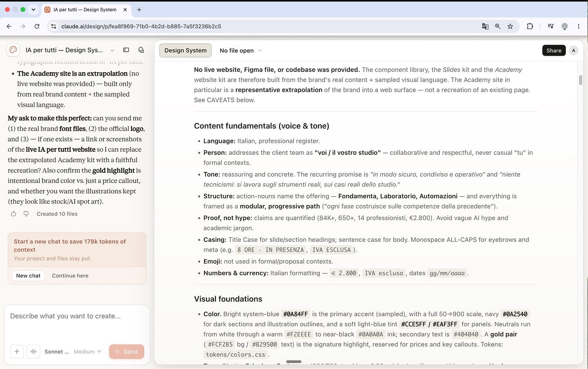Viewport: 588px width, 369px height.
Task: Click the #0A84FF color code
Action: [x=295, y=314]
